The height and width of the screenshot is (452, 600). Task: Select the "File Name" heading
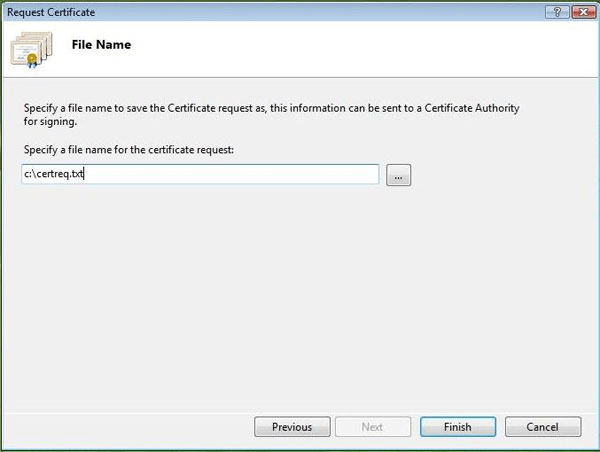(x=101, y=45)
